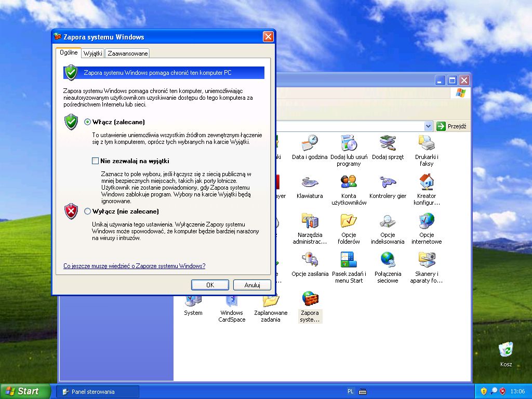Minimize the Control Panel window
This screenshot has height=399, width=532.
click(x=440, y=81)
